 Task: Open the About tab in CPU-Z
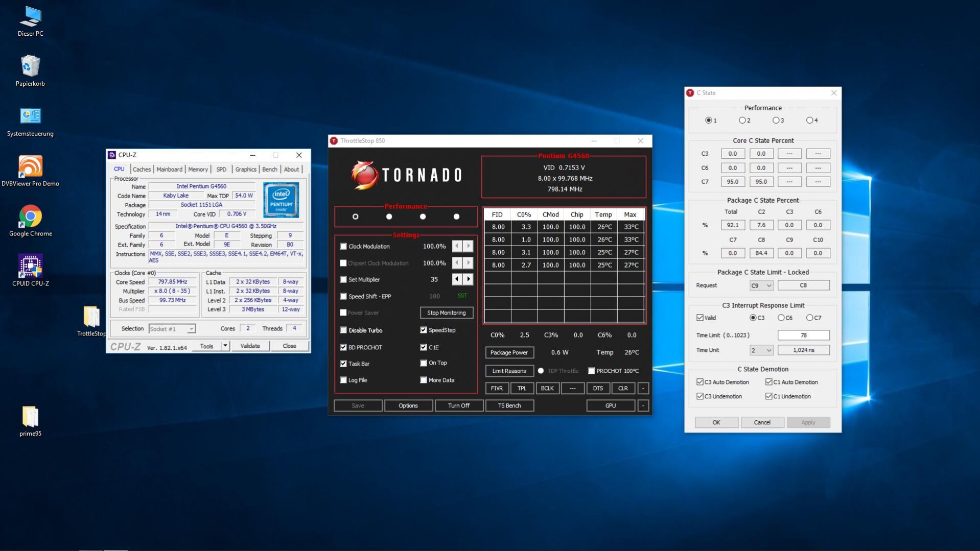coord(291,170)
